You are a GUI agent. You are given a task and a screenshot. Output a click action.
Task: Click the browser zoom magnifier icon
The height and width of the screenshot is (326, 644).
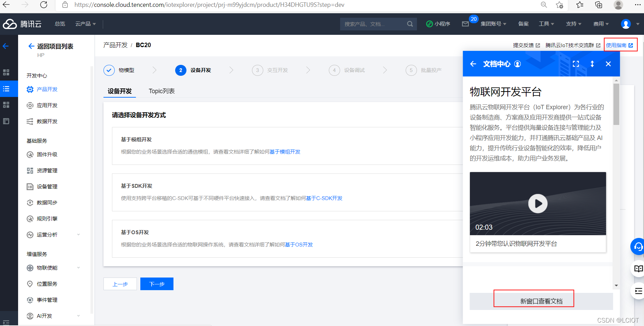click(544, 5)
